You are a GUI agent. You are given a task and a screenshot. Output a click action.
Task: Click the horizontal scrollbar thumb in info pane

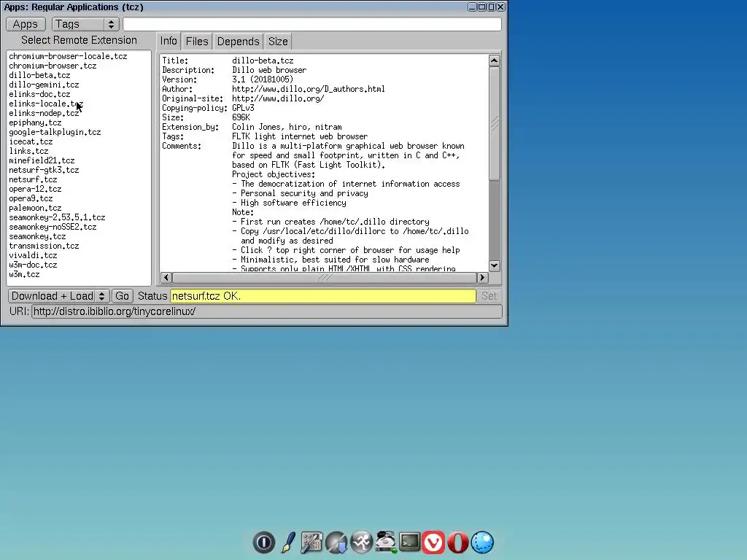pyautogui.click(x=324, y=278)
